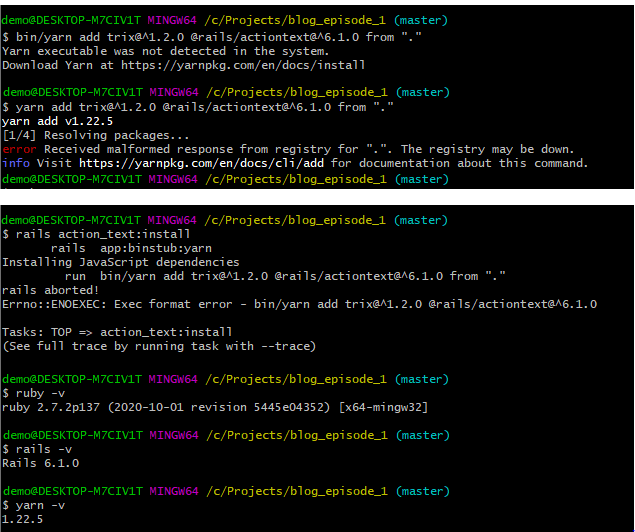Click the "See full trace" hint line
This screenshot has height=532, width=635.
click(158, 346)
